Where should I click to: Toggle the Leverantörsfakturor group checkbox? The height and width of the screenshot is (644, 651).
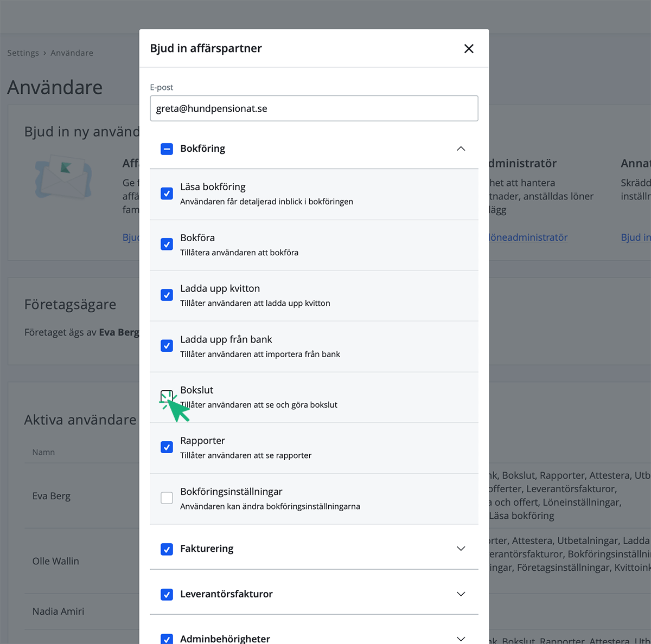[167, 595]
